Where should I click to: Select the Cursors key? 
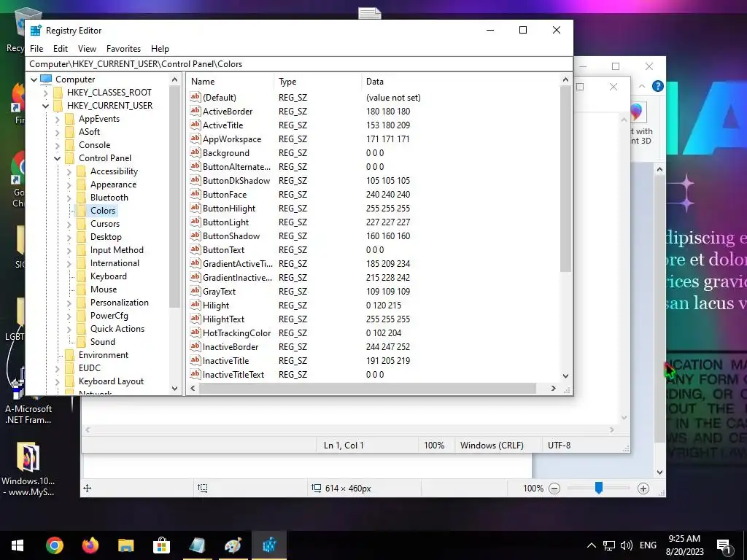tap(105, 224)
